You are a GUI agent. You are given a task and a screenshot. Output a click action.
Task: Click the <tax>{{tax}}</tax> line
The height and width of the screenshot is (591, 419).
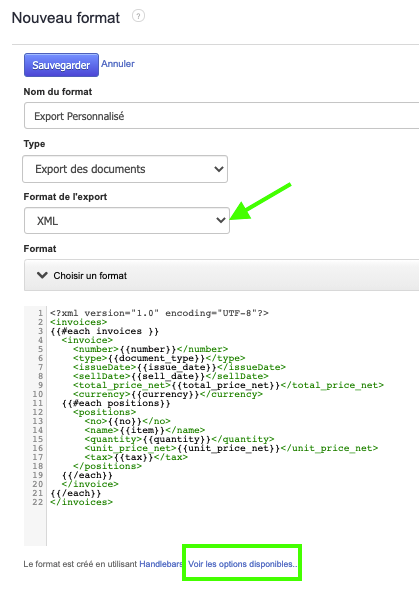tap(136, 457)
